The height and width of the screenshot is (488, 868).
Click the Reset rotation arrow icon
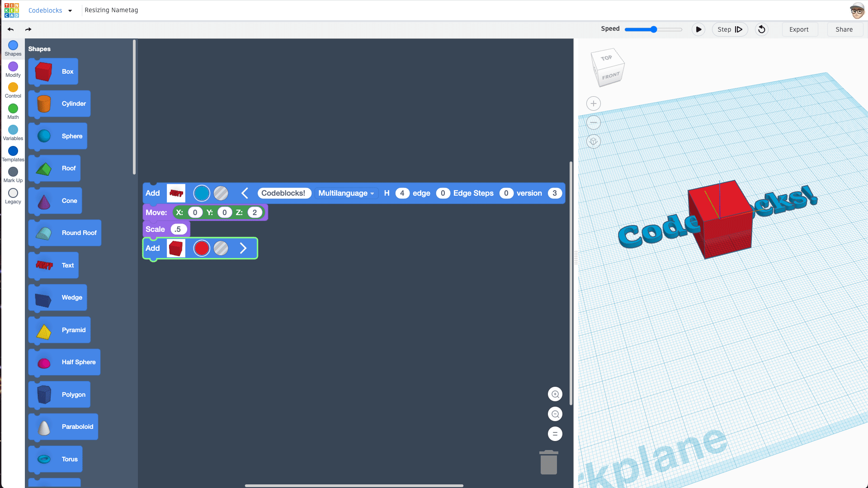(762, 29)
